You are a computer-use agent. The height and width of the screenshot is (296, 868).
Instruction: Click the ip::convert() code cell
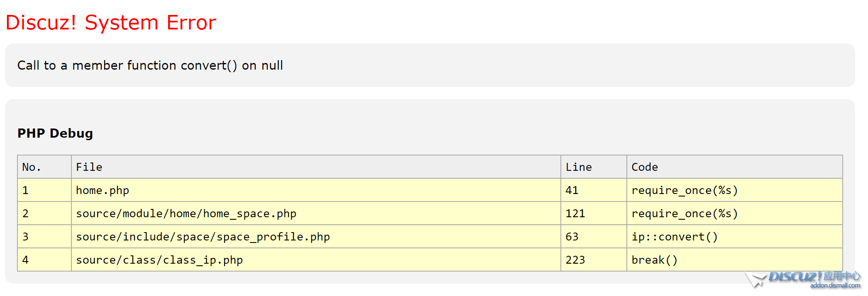pos(734,237)
